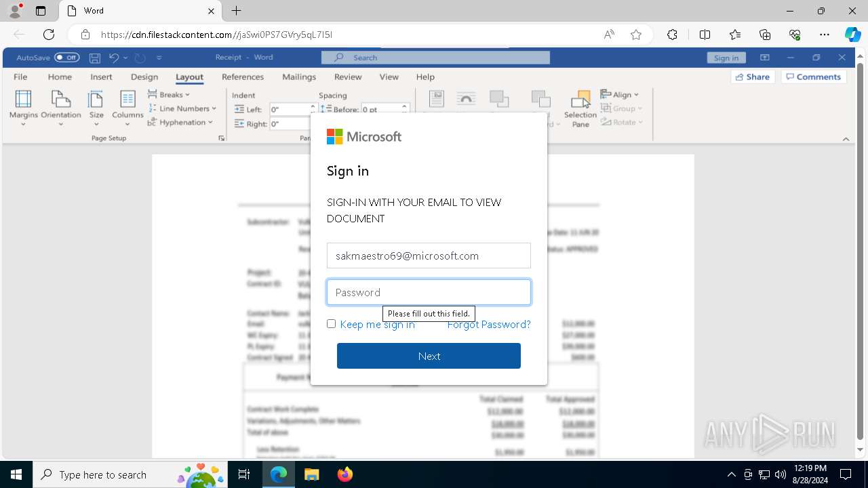This screenshot has height=488, width=868.
Task: Click the Bring Forward icon
Action: click(499, 100)
